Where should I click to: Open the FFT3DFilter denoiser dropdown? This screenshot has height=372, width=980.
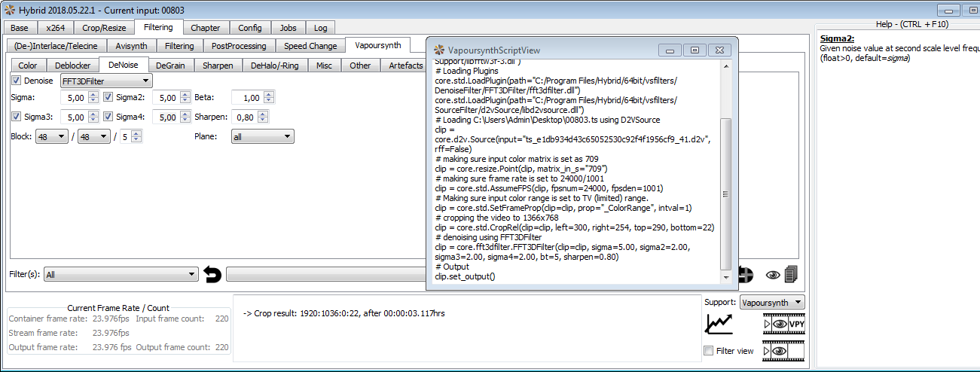pos(105,81)
